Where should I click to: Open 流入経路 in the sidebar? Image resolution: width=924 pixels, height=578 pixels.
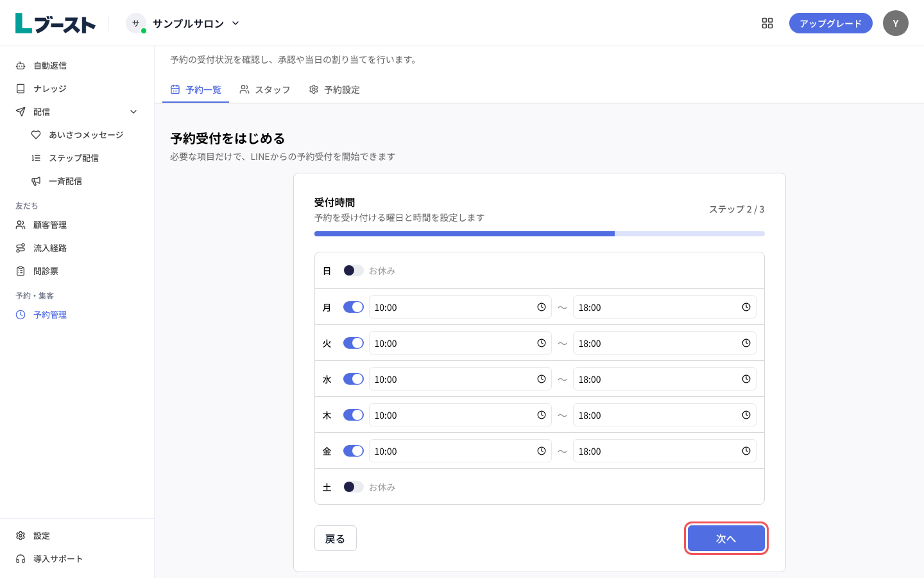(77, 248)
